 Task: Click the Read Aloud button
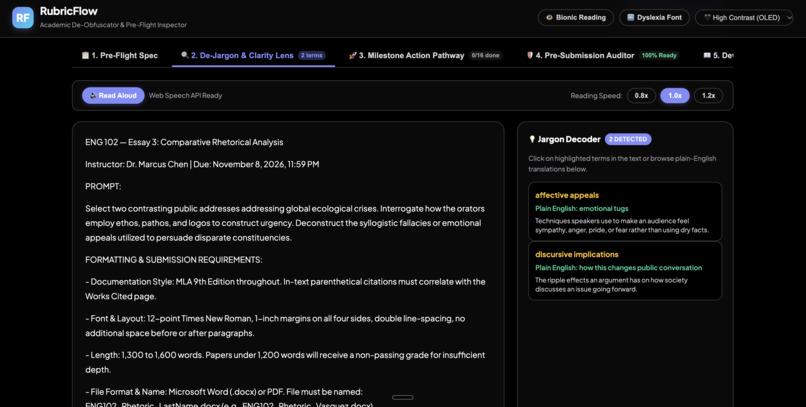[x=113, y=96]
